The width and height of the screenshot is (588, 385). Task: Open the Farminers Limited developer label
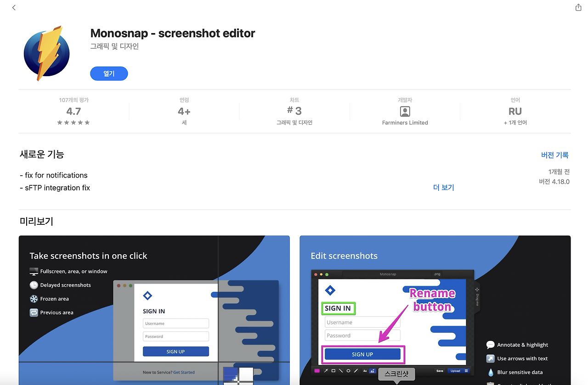(x=405, y=123)
